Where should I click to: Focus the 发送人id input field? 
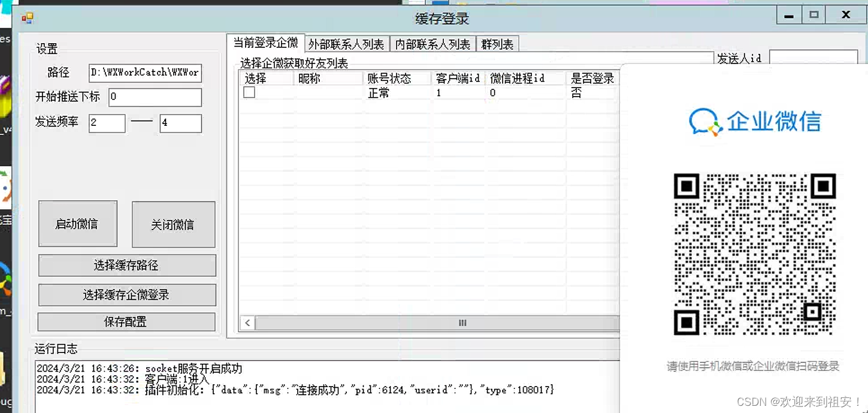pos(813,57)
